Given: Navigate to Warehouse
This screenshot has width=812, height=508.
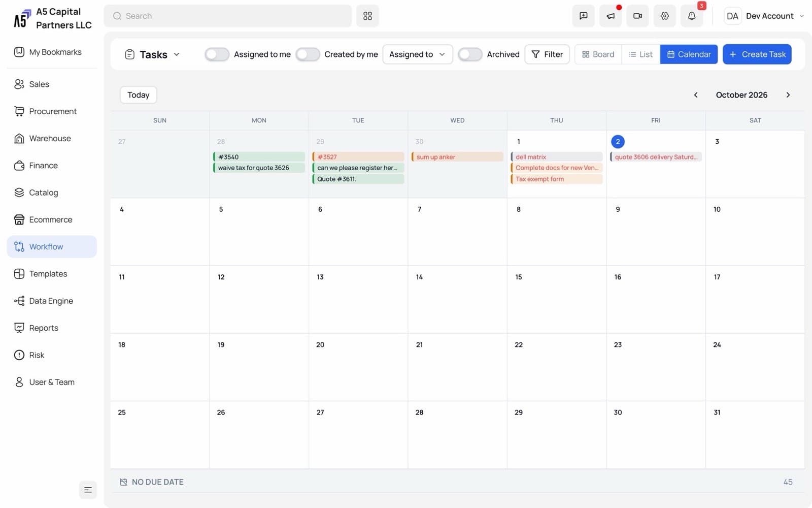Looking at the screenshot, I should tap(52, 138).
